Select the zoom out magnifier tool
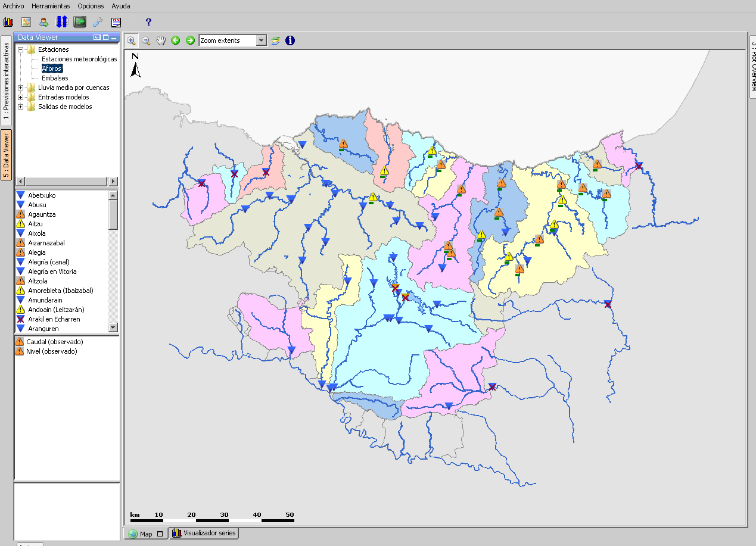The height and width of the screenshot is (546, 756). 146,40
